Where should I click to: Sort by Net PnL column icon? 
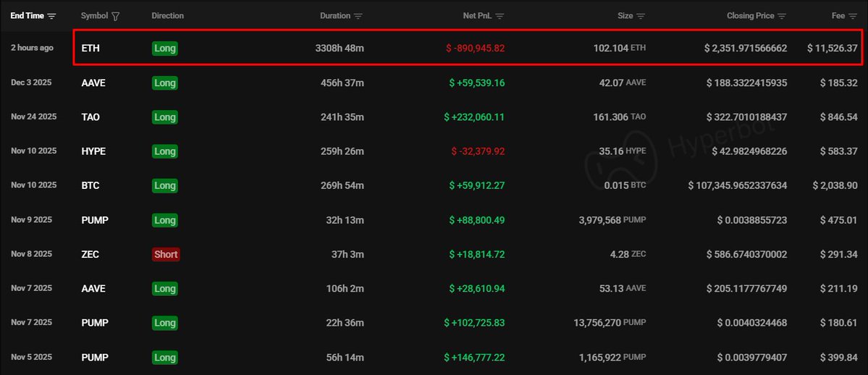tap(500, 16)
